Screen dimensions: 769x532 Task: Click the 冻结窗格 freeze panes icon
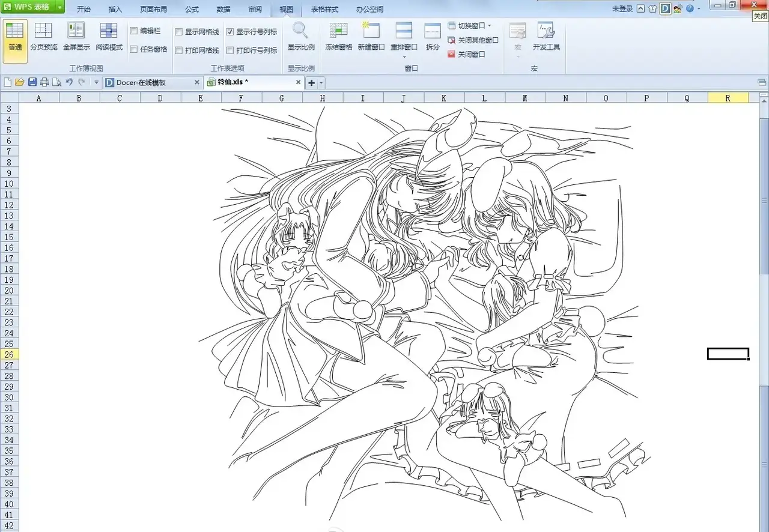339,31
